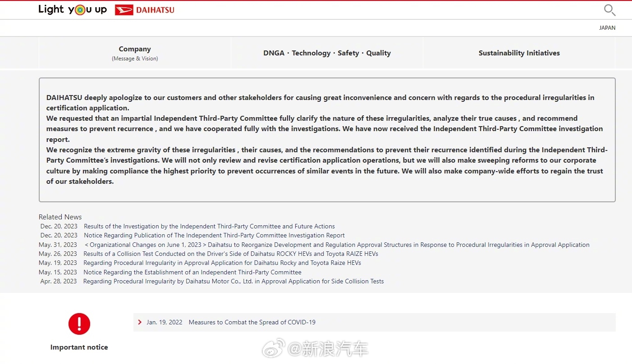
Task: Click the Related News heading
Action: click(x=60, y=217)
